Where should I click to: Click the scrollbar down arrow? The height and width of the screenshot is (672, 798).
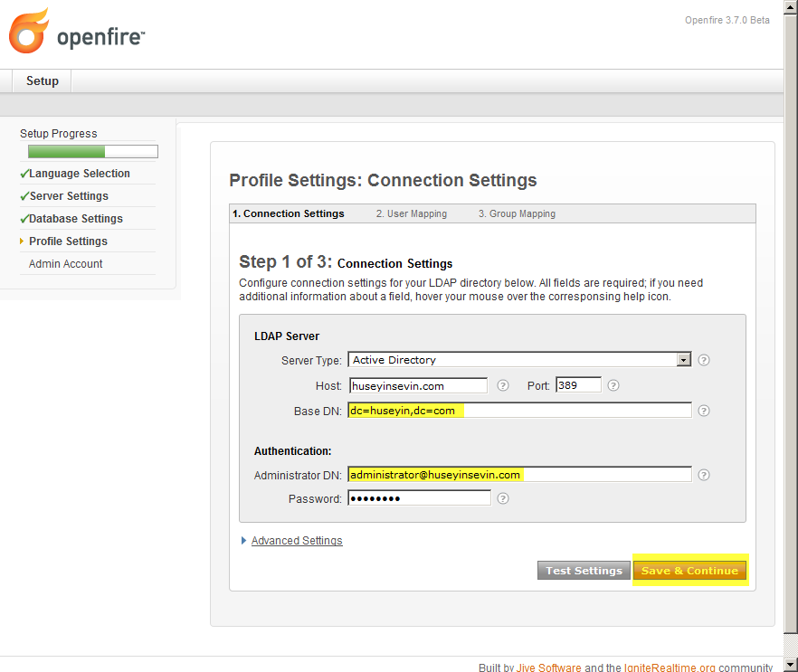[x=791, y=665]
